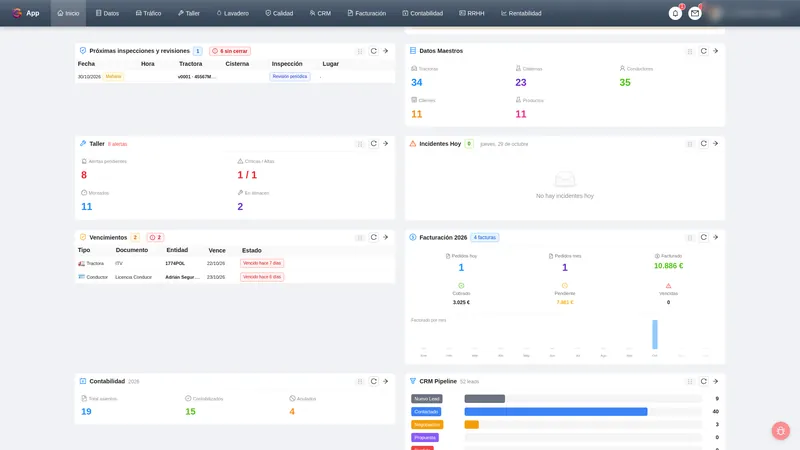
Task: Click the 'Vencido hace 7 días' status
Action: coord(262,263)
